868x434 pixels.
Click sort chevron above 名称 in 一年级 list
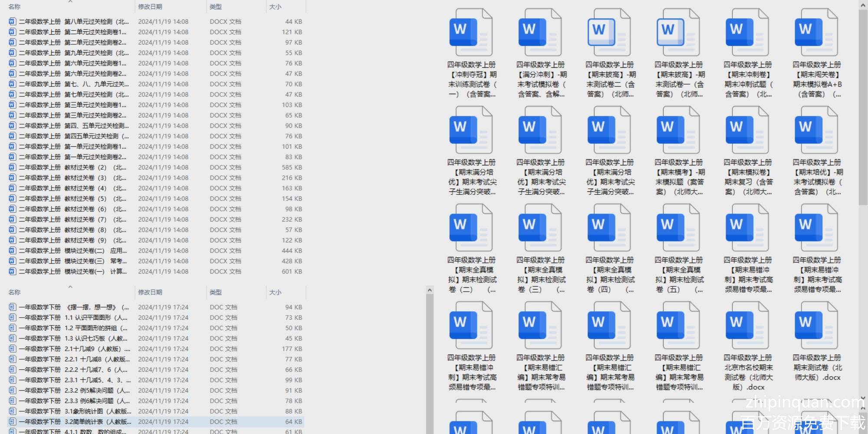[70, 287]
